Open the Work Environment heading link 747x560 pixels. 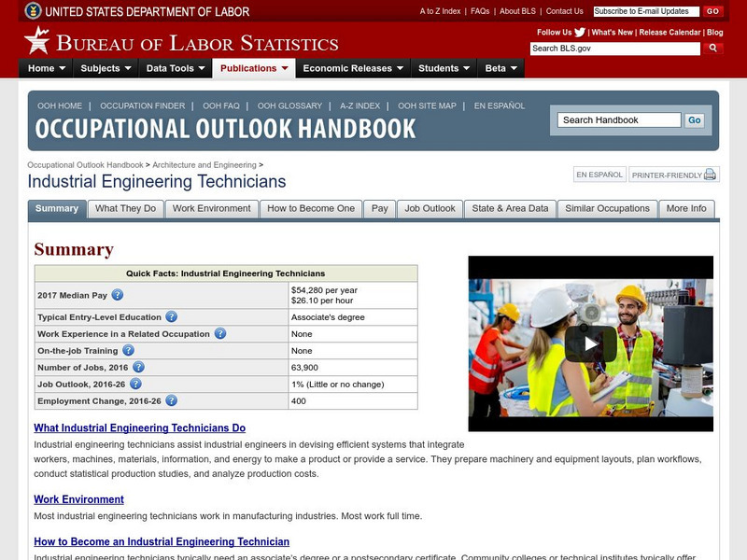click(78, 499)
